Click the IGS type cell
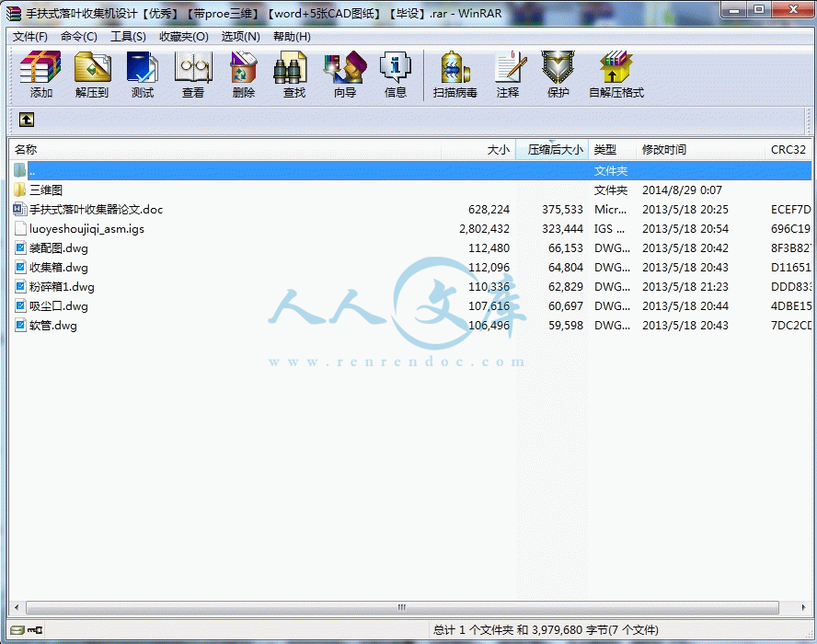Image resolution: width=817 pixels, height=644 pixels. (609, 229)
